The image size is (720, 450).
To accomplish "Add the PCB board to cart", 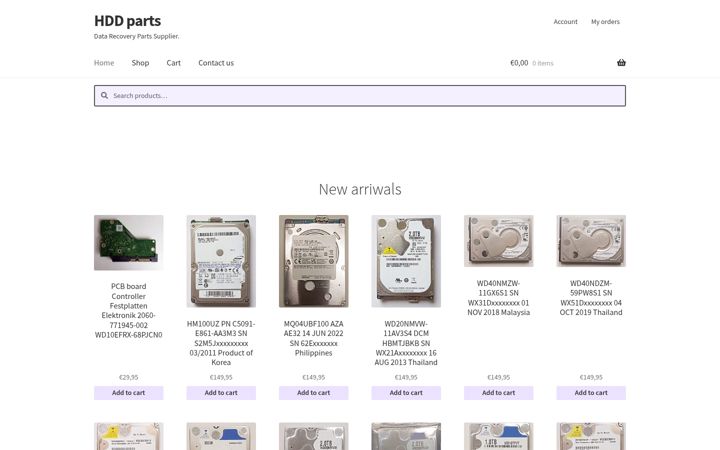I will tap(129, 393).
